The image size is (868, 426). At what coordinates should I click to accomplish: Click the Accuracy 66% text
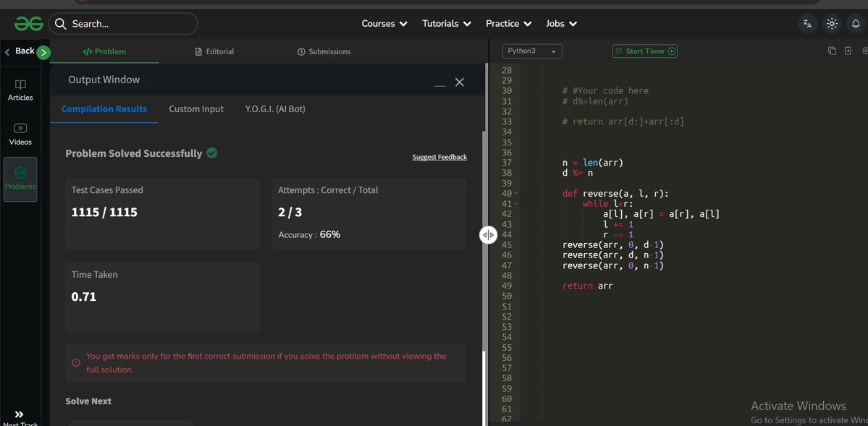309,234
